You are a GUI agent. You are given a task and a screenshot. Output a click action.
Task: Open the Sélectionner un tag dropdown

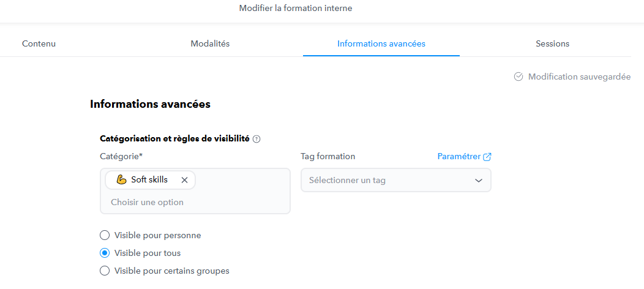396,180
